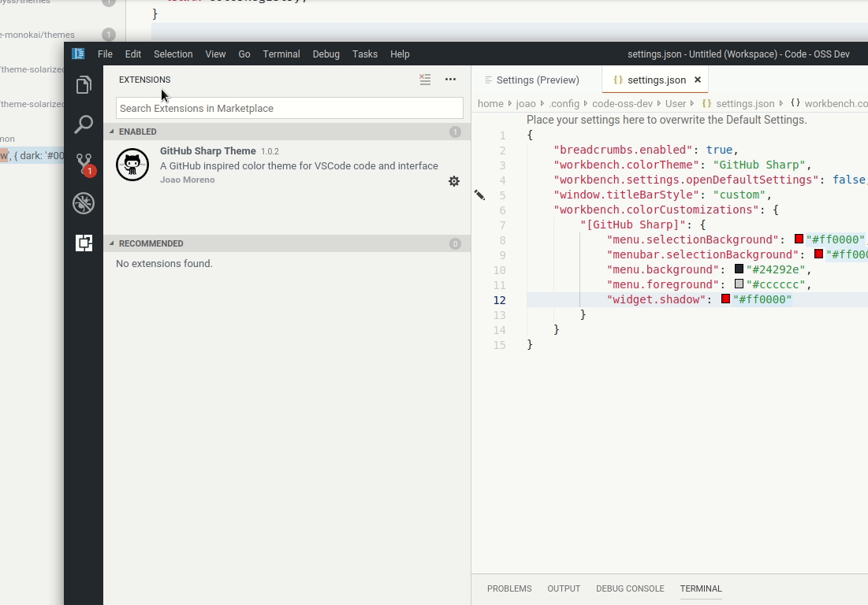The image size is (868, 605).
Task: Open Extensions panel more actions menu
Action: coord(451,80)
